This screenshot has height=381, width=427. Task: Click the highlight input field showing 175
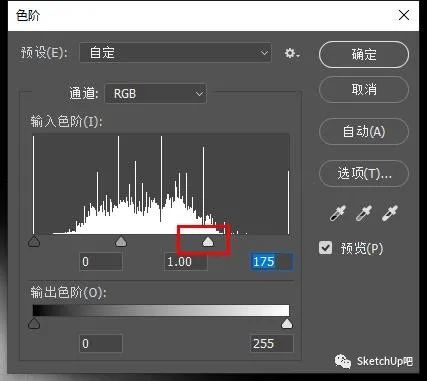click(271, 262)
